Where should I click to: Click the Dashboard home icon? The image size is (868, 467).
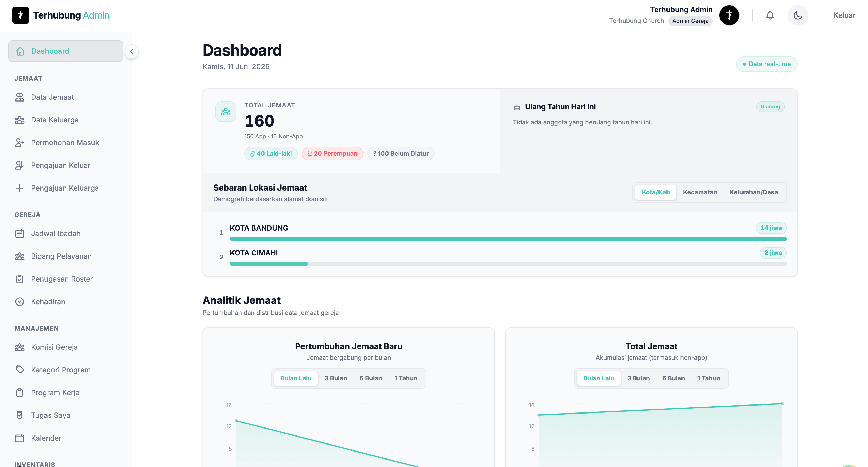(x=20, y=51)
